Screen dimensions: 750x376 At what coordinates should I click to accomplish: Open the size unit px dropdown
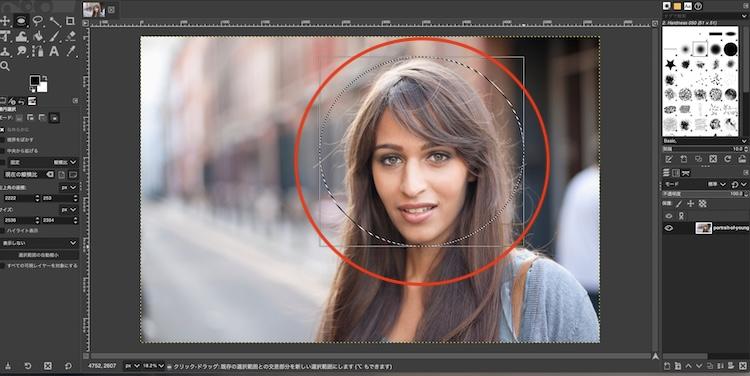tap(69, 210)
